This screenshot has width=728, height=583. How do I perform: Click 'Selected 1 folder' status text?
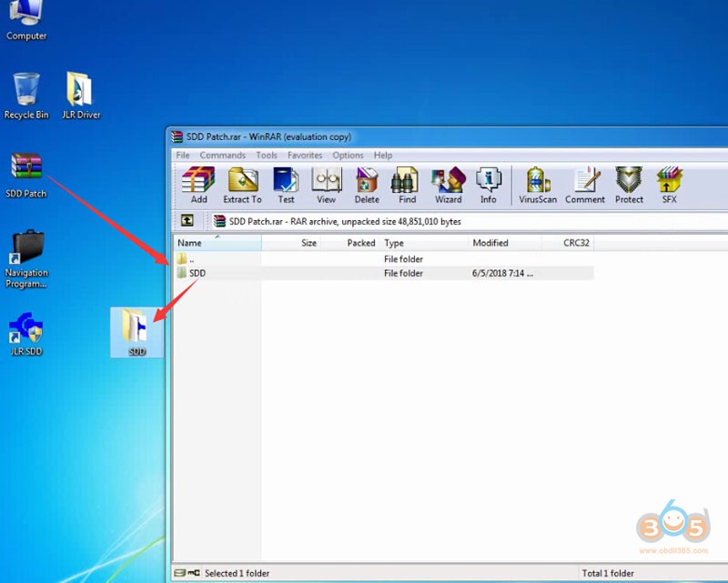coord(237,573)
